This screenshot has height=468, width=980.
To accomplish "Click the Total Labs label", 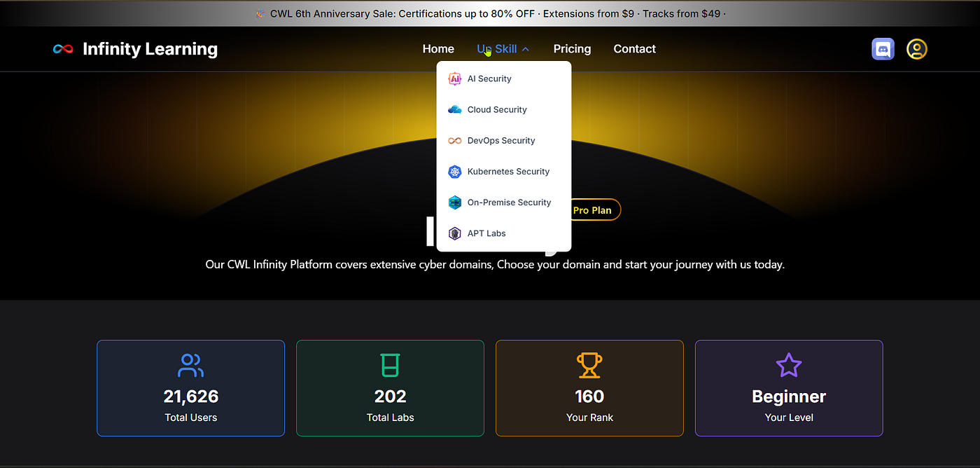I will pos(390,418).
